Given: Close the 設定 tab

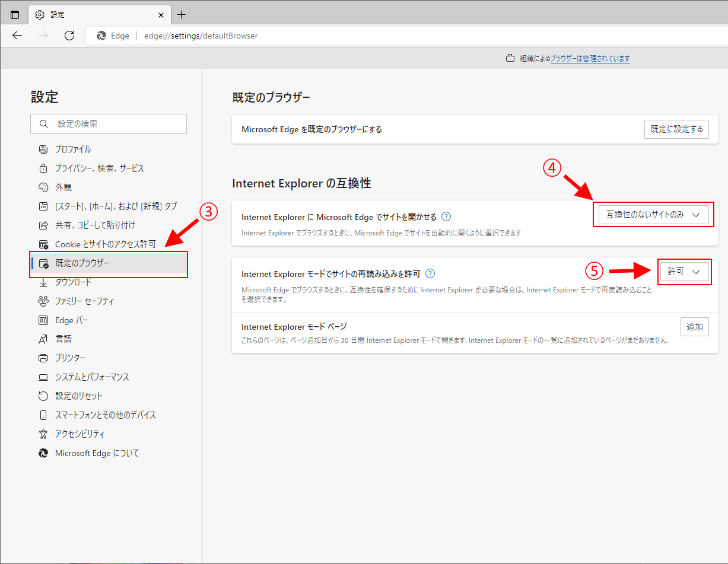Looking at the screenshot, I should (x=161, y=14).
